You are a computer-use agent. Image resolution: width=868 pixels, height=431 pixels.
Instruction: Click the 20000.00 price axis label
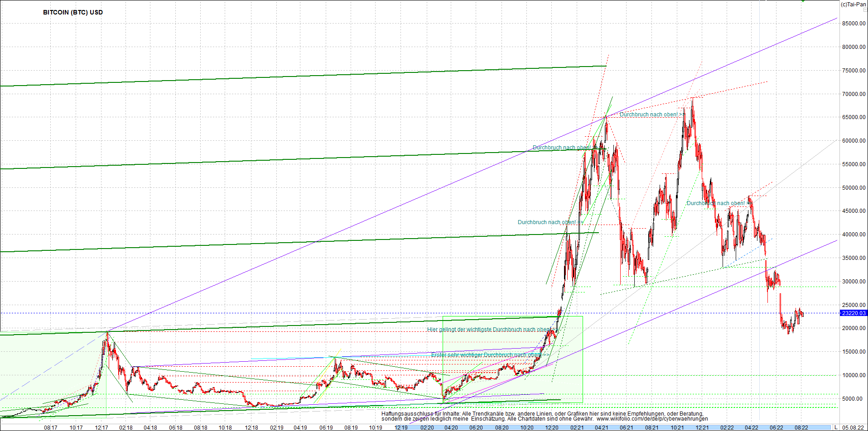point(854,328)
